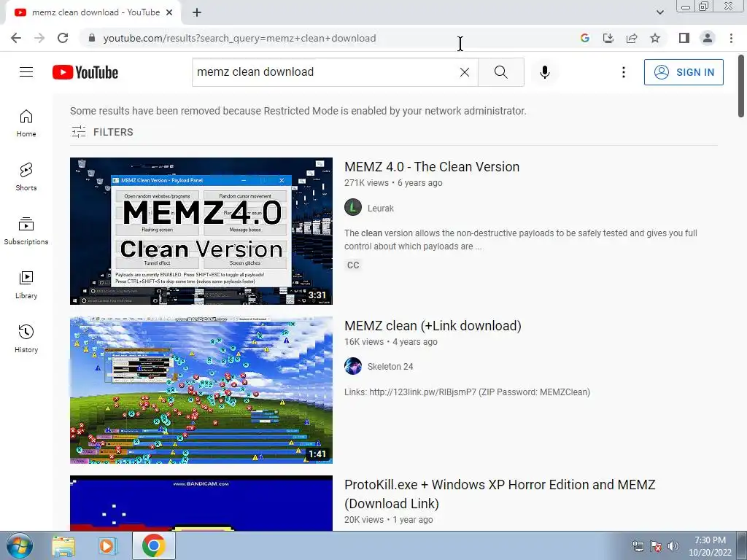
Task: Open Skeleton 24 channel avatar
Action: [353, 366]
